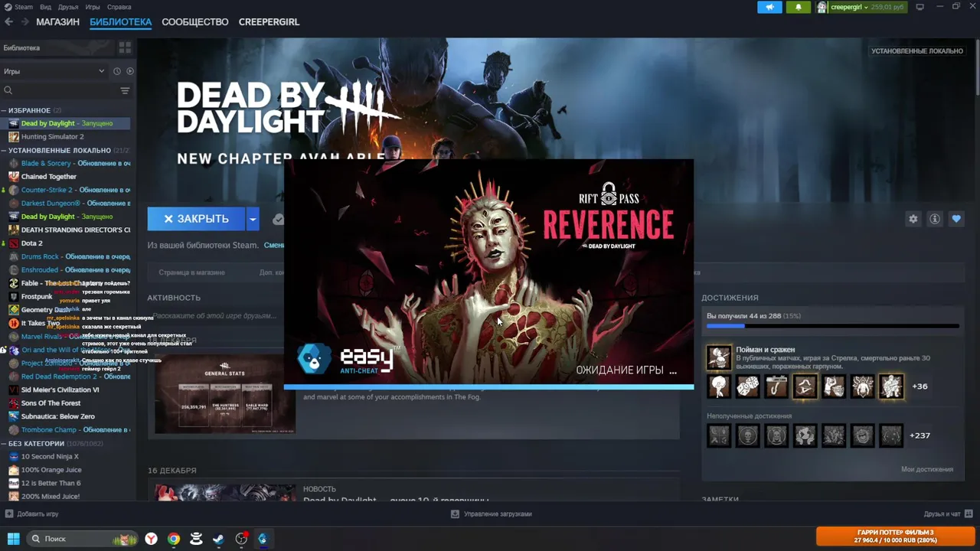980x551 pixels.
Task: Open the Игры menu in the menu bar
Action: (x=93, y=7)
